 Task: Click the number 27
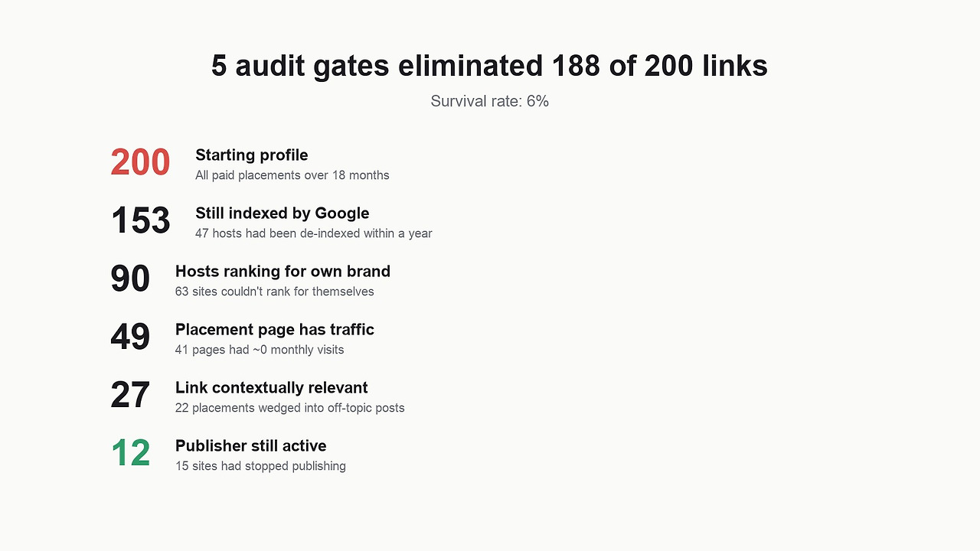(130, 395)
